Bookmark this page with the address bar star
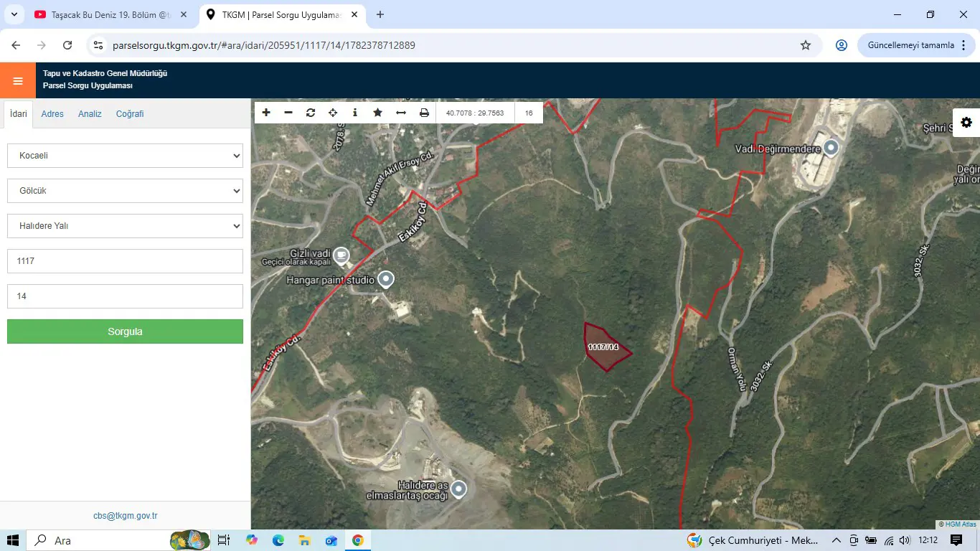The height and width of the screenshot is (551, 980). pos(806,45)
